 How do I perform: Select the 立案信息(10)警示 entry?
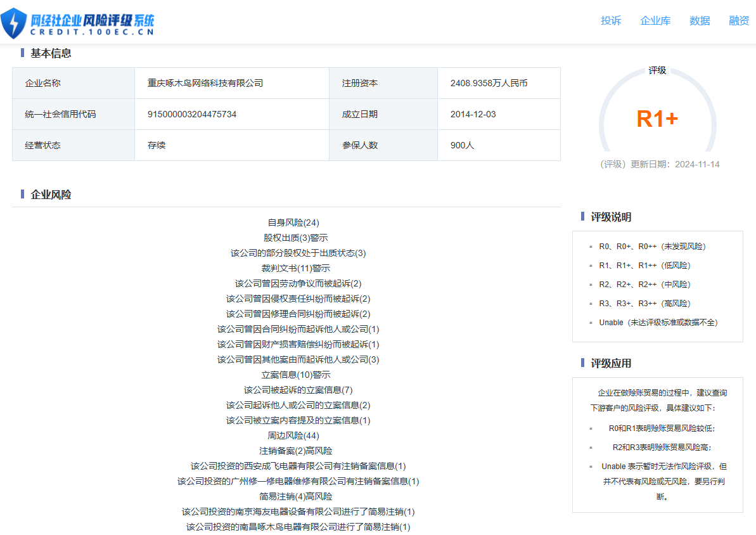click(x=296, y=375)
